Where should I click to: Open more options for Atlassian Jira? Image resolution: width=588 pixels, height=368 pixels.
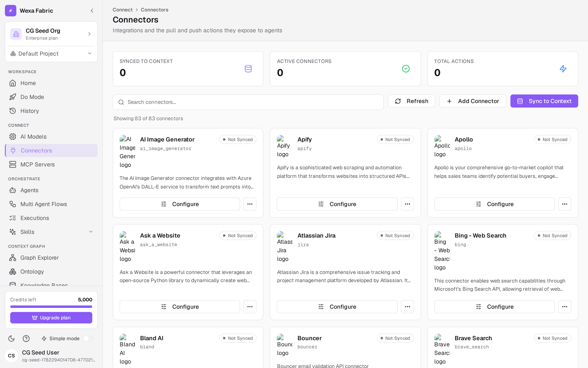(407, 307)
